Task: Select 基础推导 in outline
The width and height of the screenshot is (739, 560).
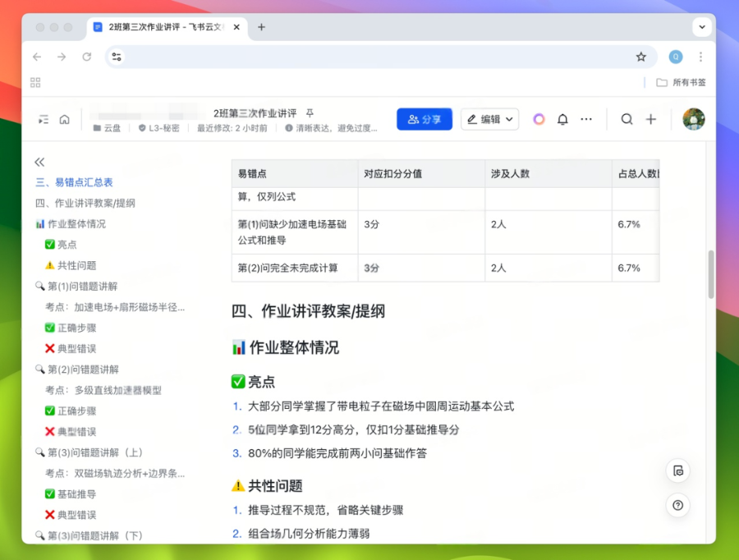Action: point(71,494)
